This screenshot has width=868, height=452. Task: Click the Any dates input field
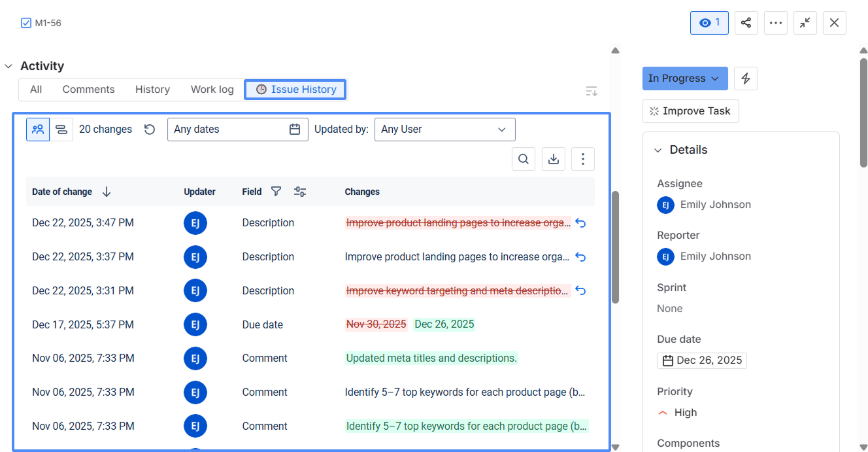(x=229, y=130)
